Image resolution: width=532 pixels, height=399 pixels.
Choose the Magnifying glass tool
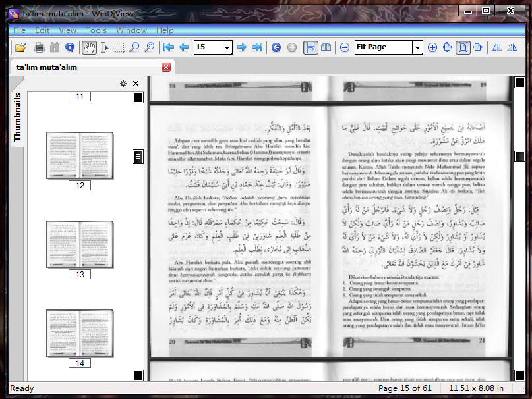point(134,47)
